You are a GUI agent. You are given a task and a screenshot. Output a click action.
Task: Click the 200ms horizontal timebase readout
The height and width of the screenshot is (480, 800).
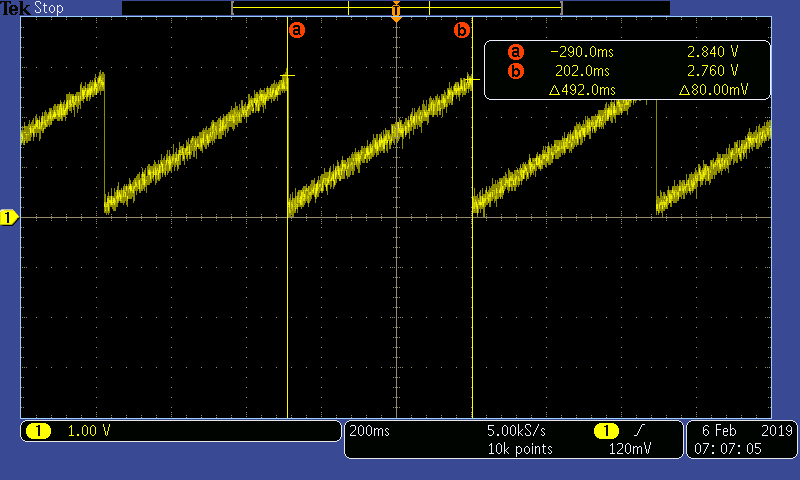click(x=369, y=431)
